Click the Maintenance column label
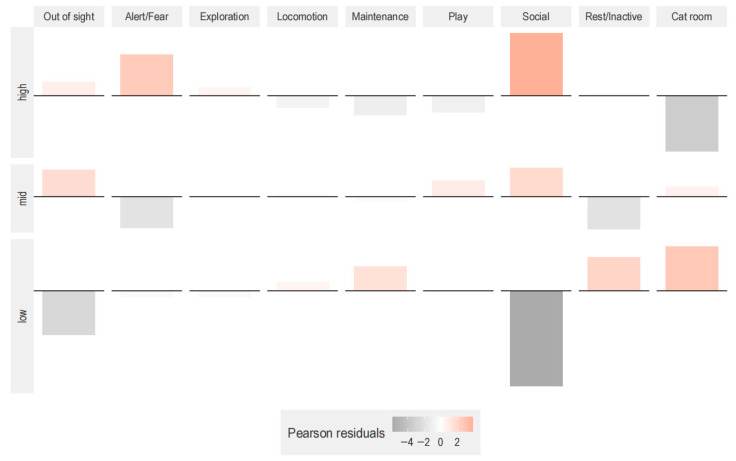Image resolution: width=736 pixels, height=461 pixels. click(x=380, y=17)
